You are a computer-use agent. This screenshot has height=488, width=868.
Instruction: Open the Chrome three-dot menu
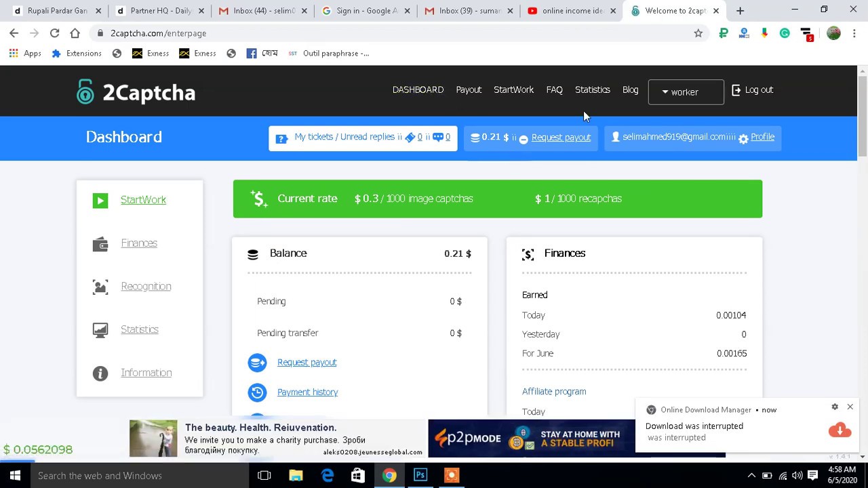[x=854, y=33]
